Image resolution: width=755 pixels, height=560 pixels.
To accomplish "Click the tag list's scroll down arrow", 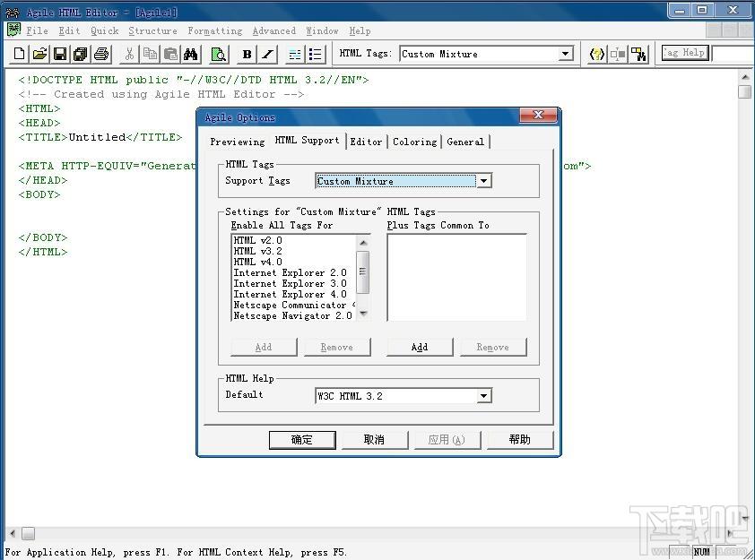I will [x=363, y=314].
